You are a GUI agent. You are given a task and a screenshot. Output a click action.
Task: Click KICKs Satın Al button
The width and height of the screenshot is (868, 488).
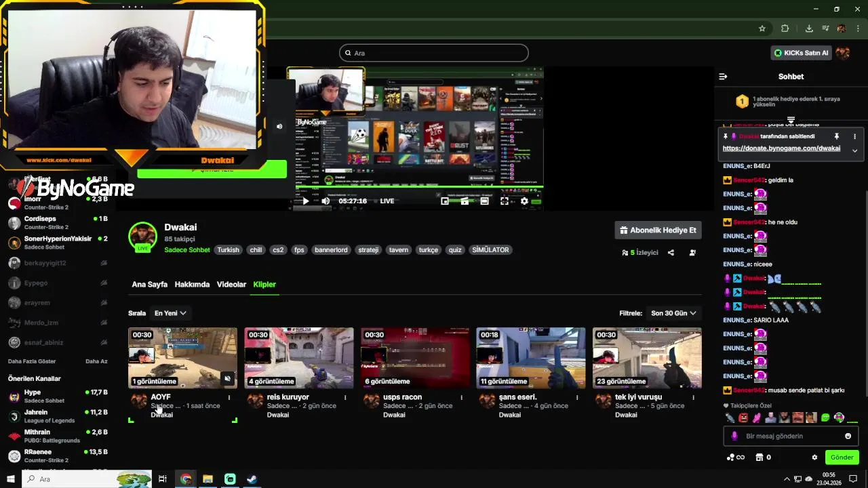coord(802,53)
